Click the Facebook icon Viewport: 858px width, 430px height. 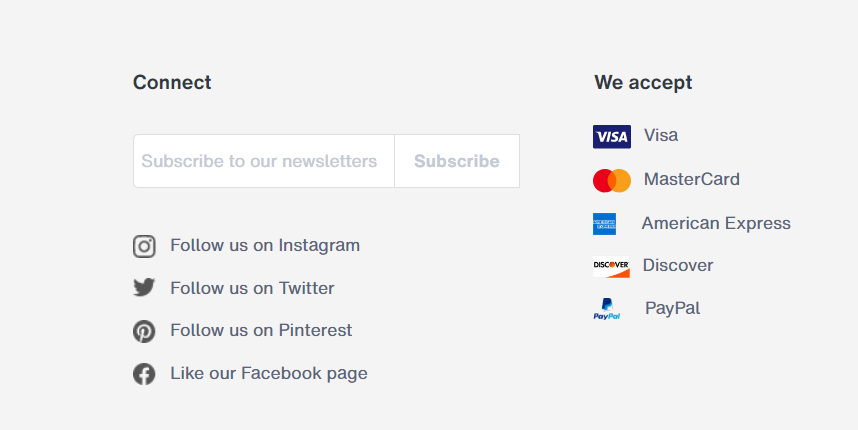pos(144,374)
